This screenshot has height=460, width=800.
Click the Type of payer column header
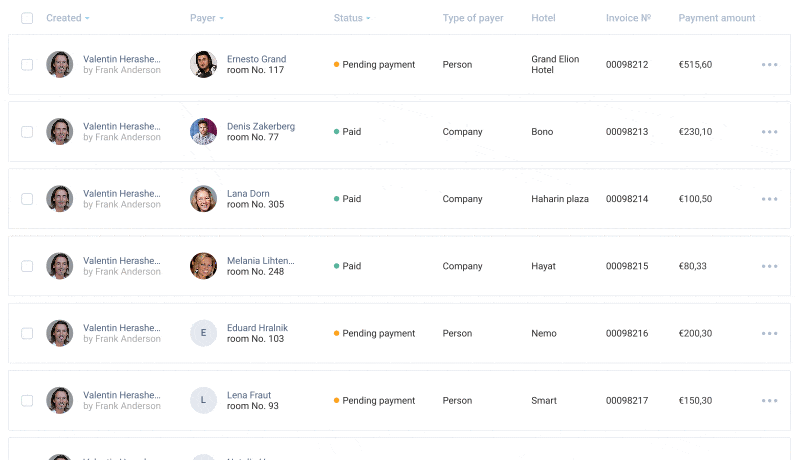(x=473, y=18)
